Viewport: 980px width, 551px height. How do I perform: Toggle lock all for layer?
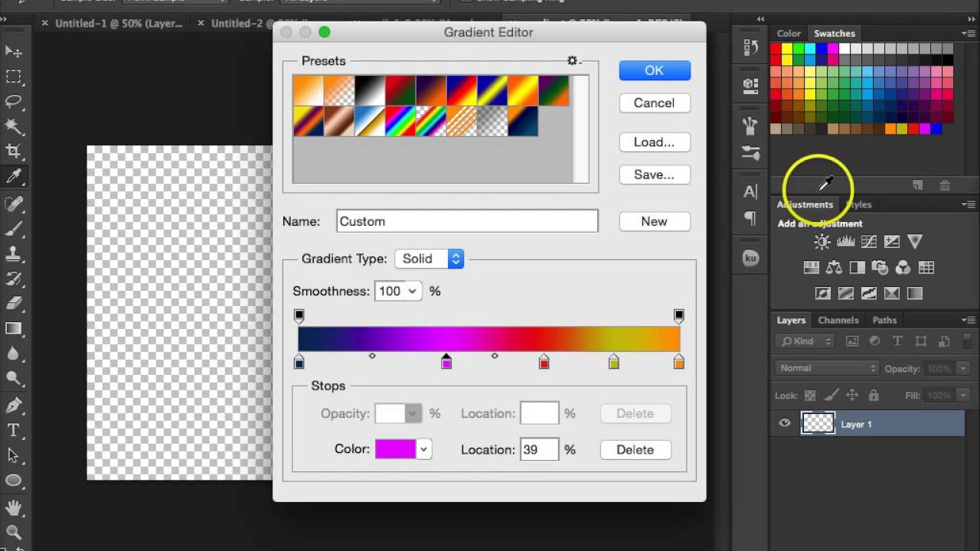pos(874,396)
